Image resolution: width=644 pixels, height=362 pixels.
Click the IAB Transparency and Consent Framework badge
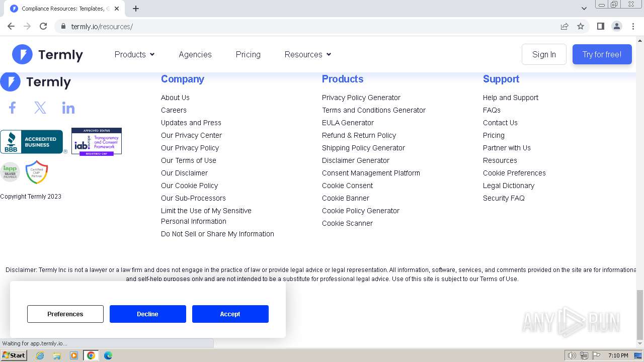(97, 141)
